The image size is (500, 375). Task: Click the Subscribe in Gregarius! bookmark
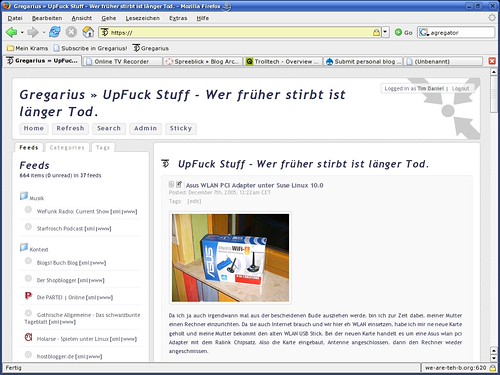pyautogui.click(x=90, y=48)
